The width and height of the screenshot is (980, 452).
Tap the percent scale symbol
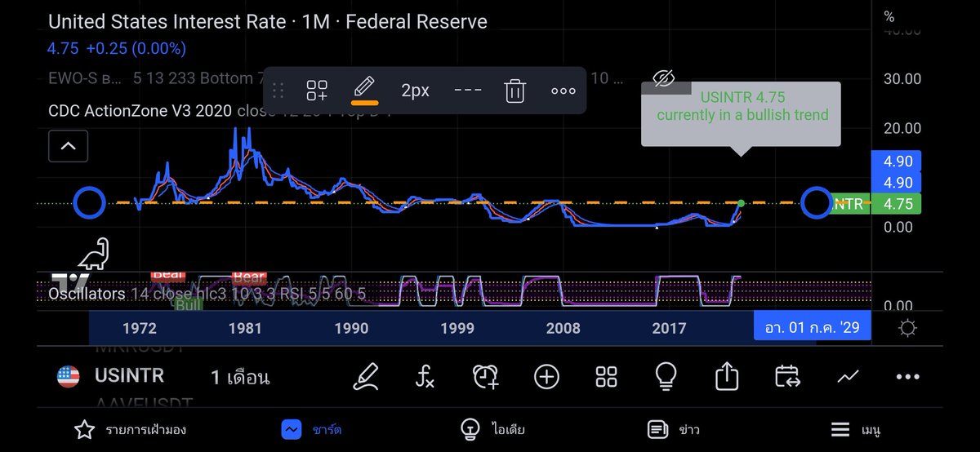point(889,17)
